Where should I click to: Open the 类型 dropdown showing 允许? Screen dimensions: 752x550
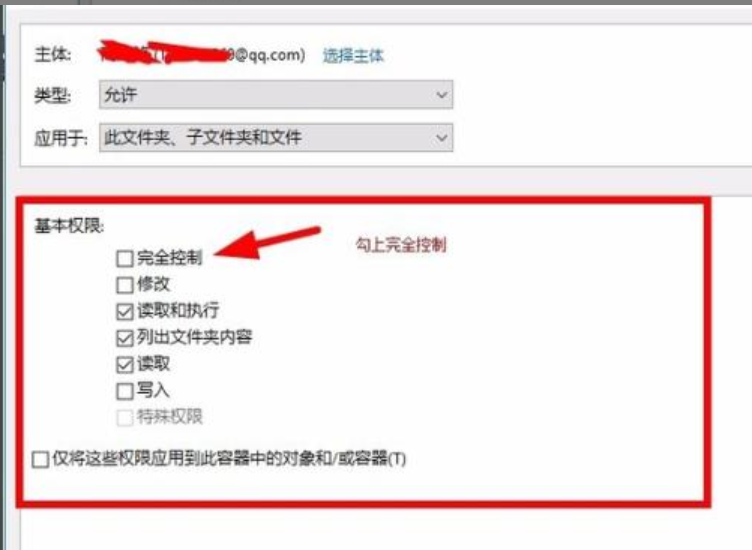click(276, 94)
